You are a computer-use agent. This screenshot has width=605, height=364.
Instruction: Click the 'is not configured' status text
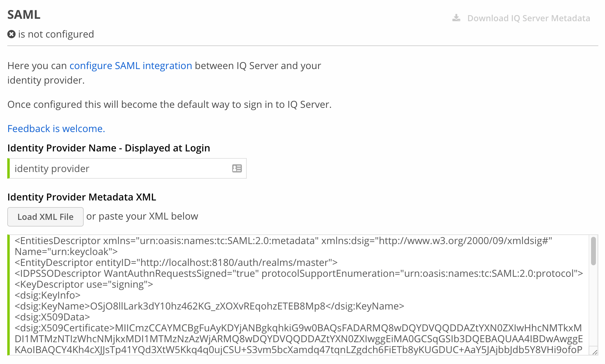(x=56, y=34)
